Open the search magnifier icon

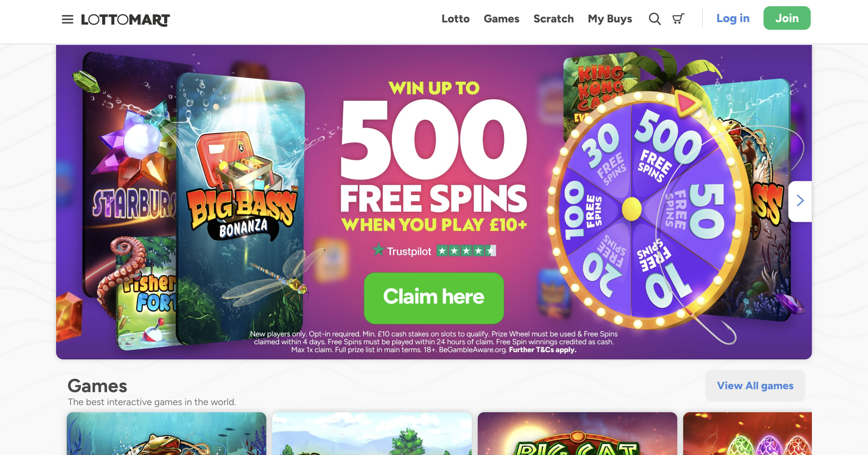pos(655,19)
